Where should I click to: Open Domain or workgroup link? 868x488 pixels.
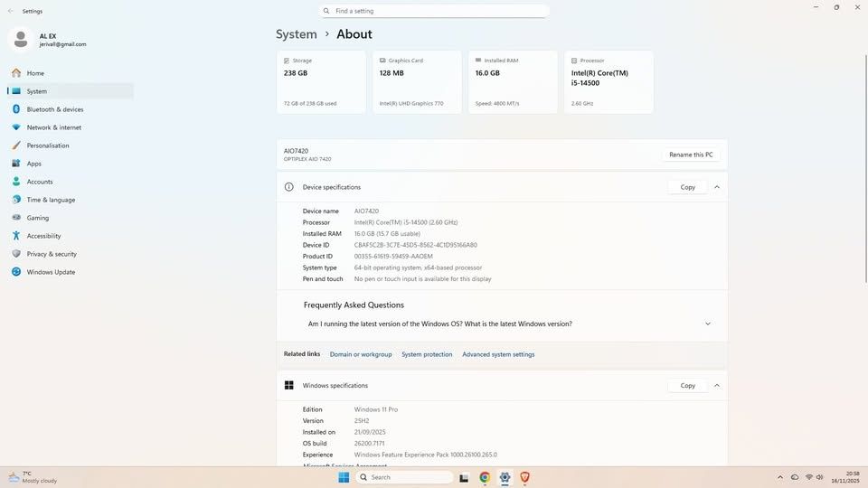[361, 354]
